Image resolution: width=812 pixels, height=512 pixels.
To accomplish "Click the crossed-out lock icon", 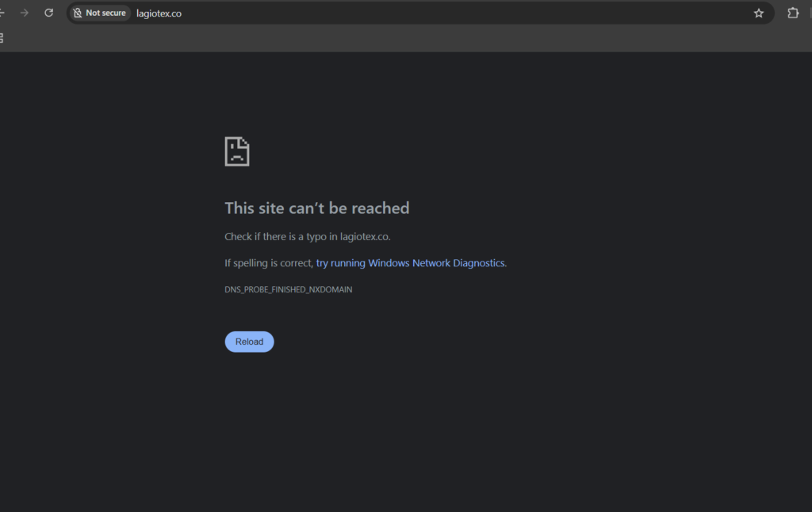I will pos(78,13).
